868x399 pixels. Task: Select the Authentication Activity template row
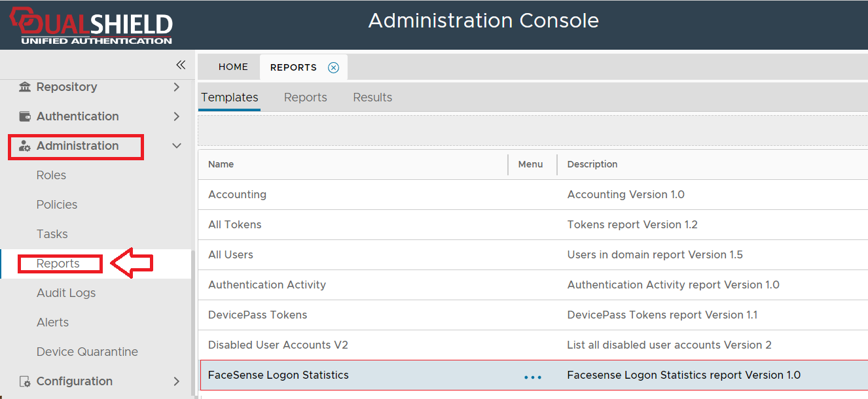(x=267, y=285)
